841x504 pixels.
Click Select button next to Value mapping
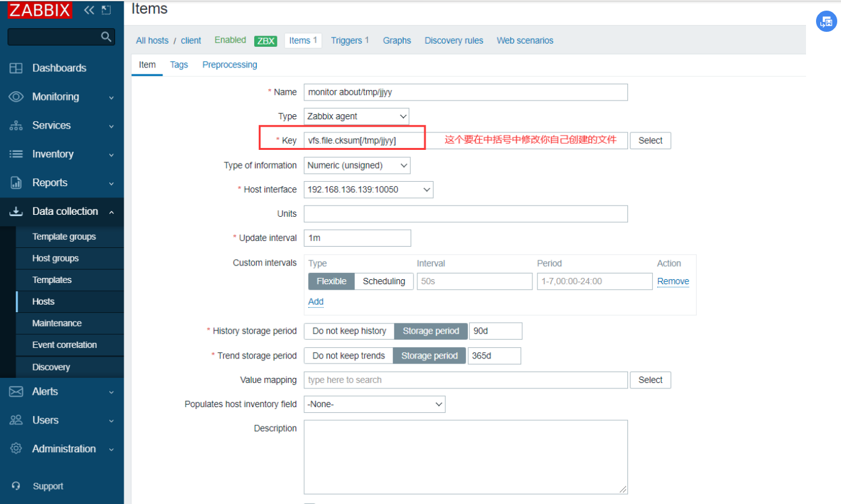tap(650, 380)
